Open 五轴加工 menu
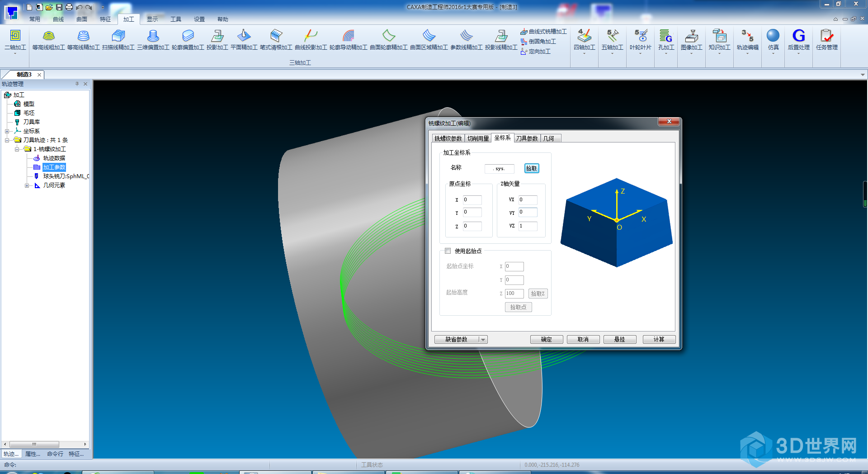 pos(612,42)
